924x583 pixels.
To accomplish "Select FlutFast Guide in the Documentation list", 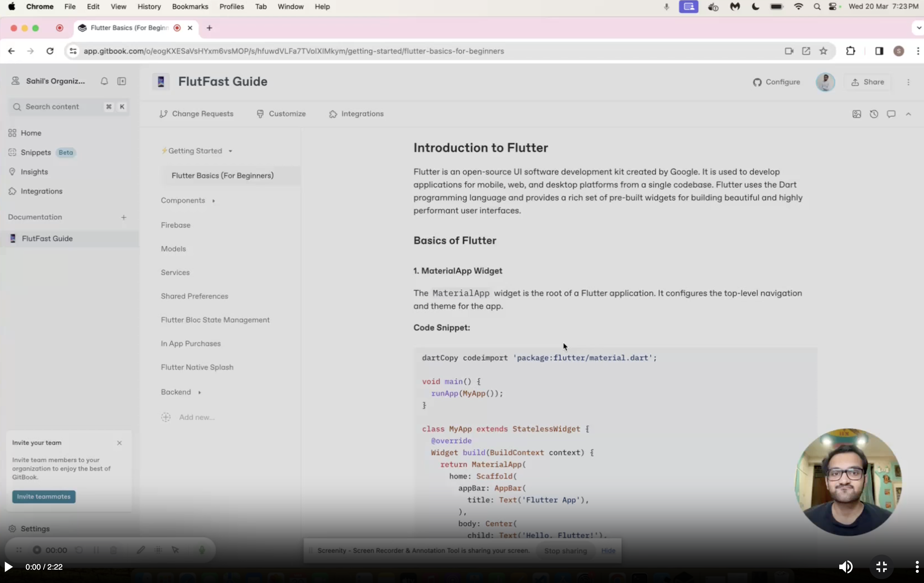I will [69, 238].
